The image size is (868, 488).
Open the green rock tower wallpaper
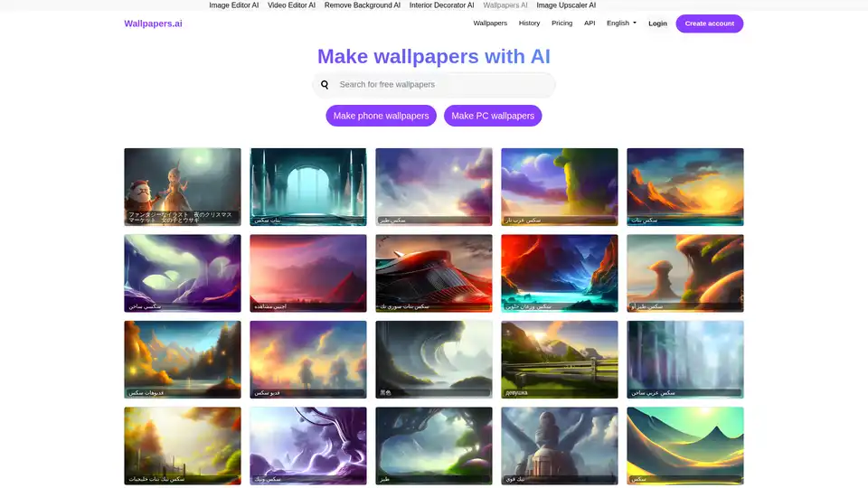(x=559, y=186)
